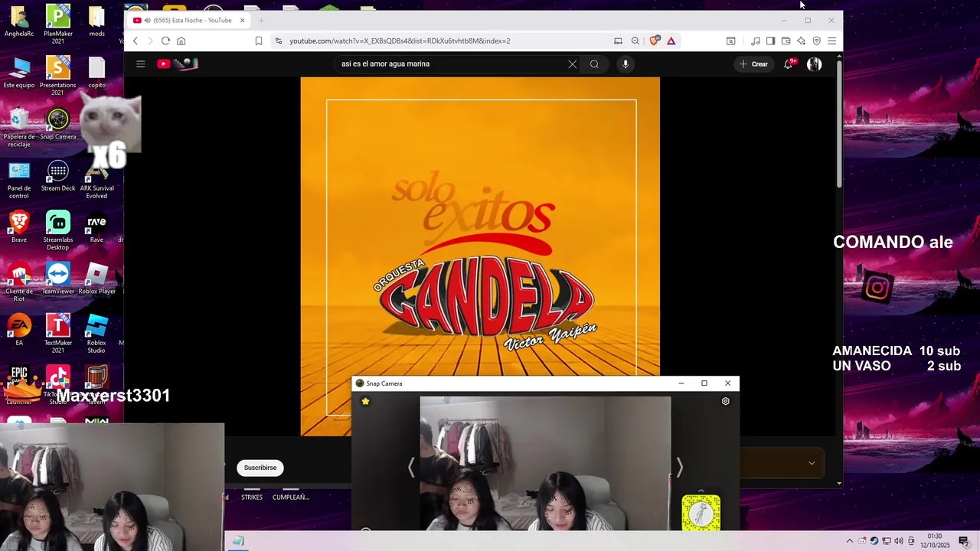This screenshot has width=980, height=551.
Task: Run search with the magnifier button
Action: pos(594,64)
